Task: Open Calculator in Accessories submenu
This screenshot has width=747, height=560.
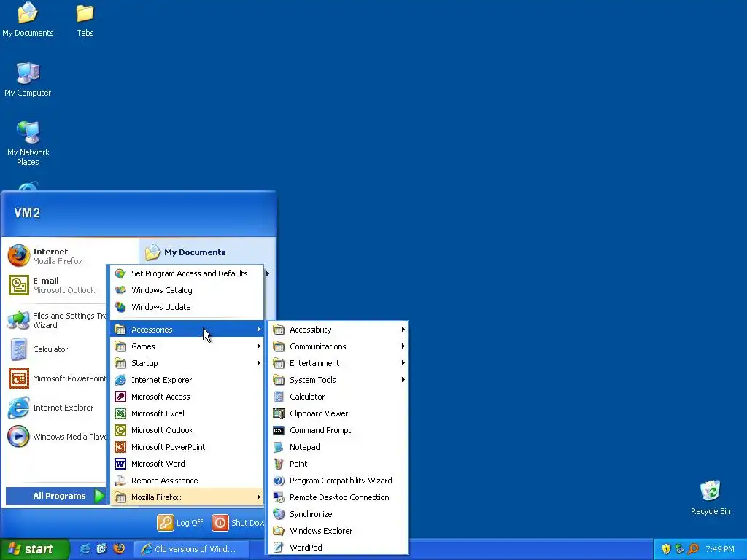Action: (x=338, y=397)
